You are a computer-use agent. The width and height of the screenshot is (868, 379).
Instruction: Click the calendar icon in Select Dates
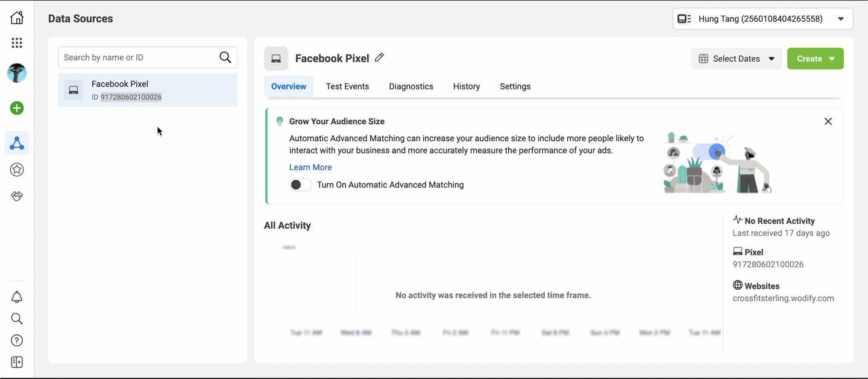pos(703,59)
